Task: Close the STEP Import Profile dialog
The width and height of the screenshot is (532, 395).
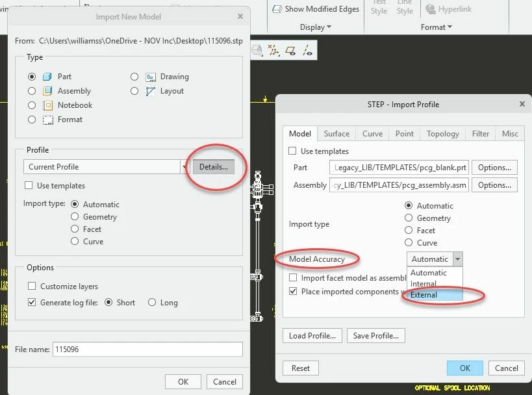Action: 522,104
